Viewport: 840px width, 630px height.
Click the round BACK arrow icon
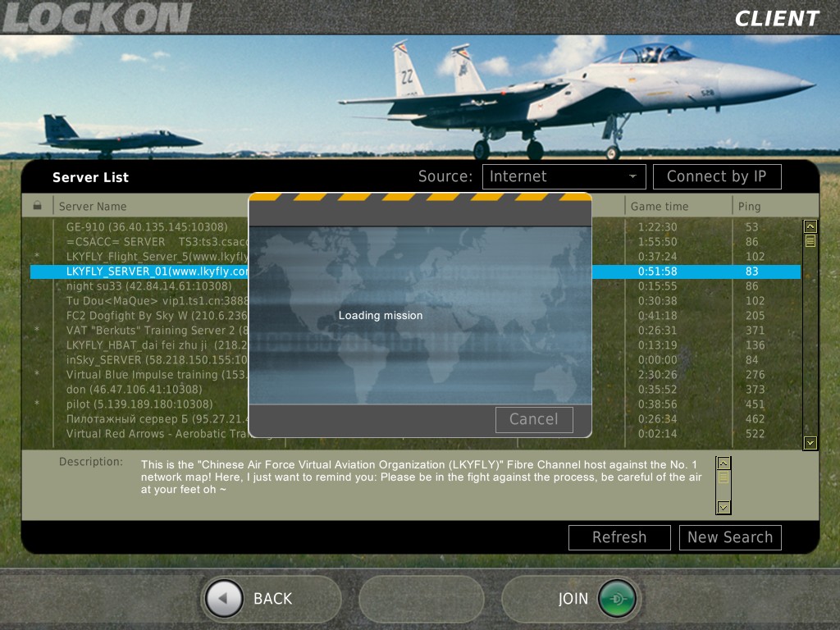224,598
